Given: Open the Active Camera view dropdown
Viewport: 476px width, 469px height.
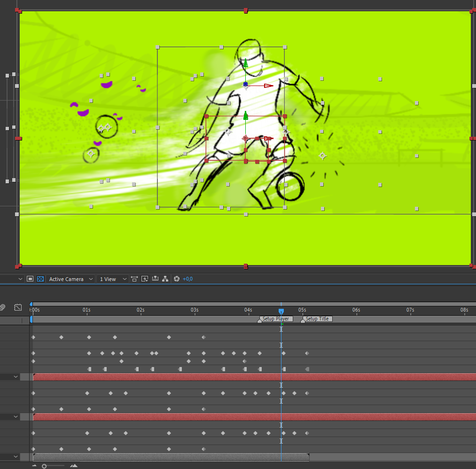Looking at the screenshot, I should click(70, 279).
